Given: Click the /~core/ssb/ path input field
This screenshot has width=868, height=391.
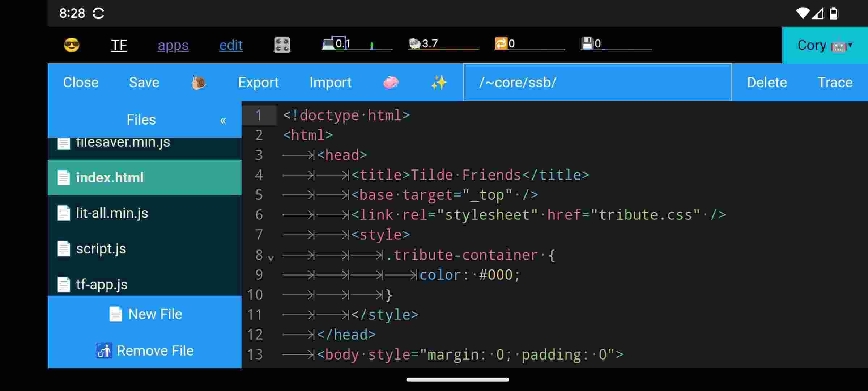Looking at the screenshot, I should point(597,82).
